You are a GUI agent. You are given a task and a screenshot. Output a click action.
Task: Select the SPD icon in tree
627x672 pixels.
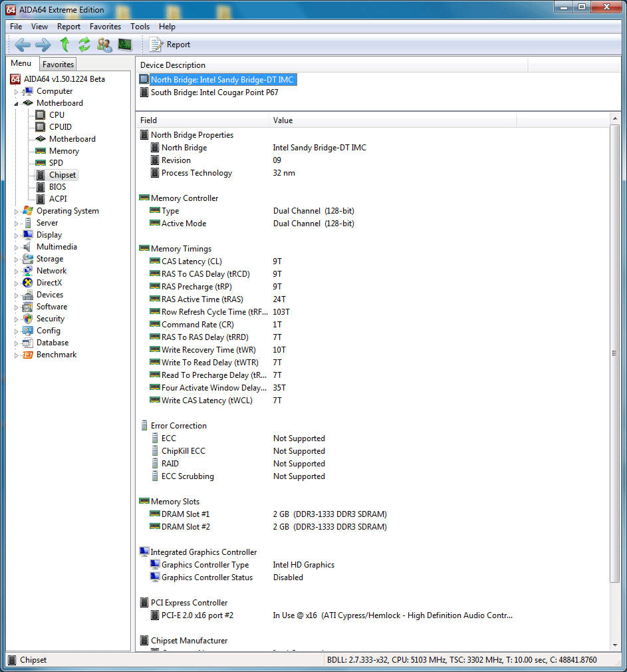pyautogui.click(x=41, y=163)
